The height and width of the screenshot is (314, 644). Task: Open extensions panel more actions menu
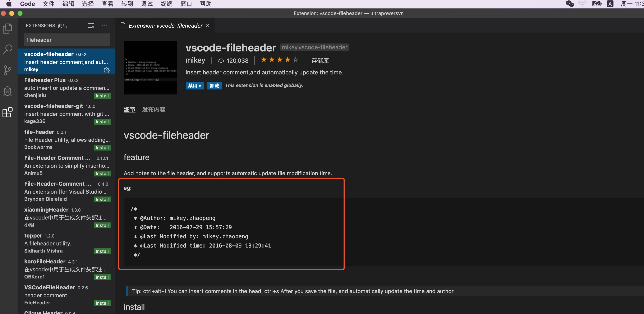coord(105,25)
